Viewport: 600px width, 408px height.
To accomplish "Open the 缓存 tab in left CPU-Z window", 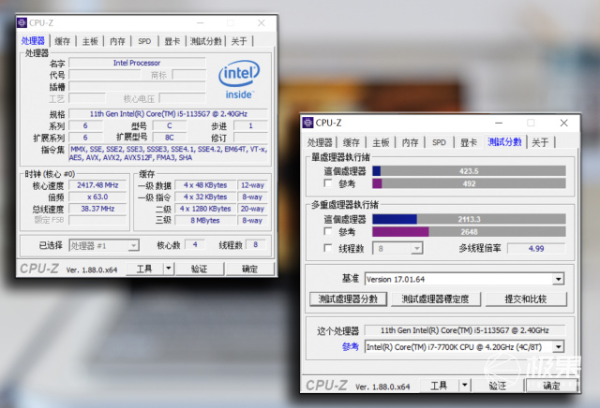I will pyautogui.click(x=63, y=41).
